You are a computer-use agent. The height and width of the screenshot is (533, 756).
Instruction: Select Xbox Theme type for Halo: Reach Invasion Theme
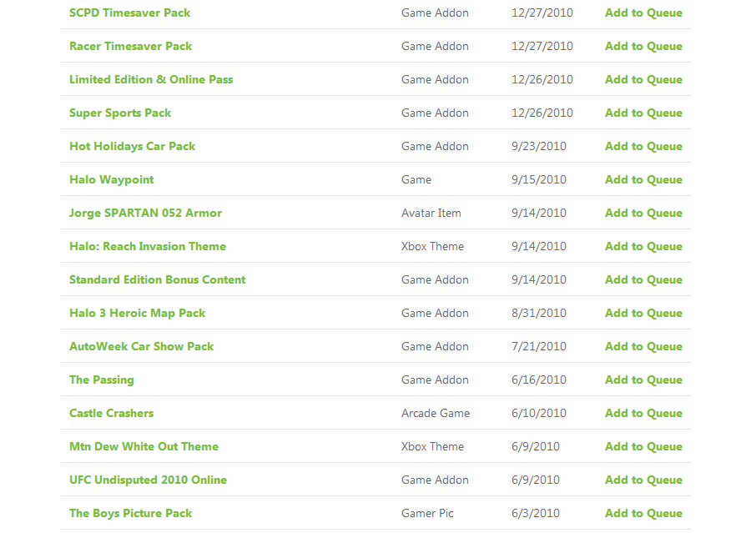432,246
